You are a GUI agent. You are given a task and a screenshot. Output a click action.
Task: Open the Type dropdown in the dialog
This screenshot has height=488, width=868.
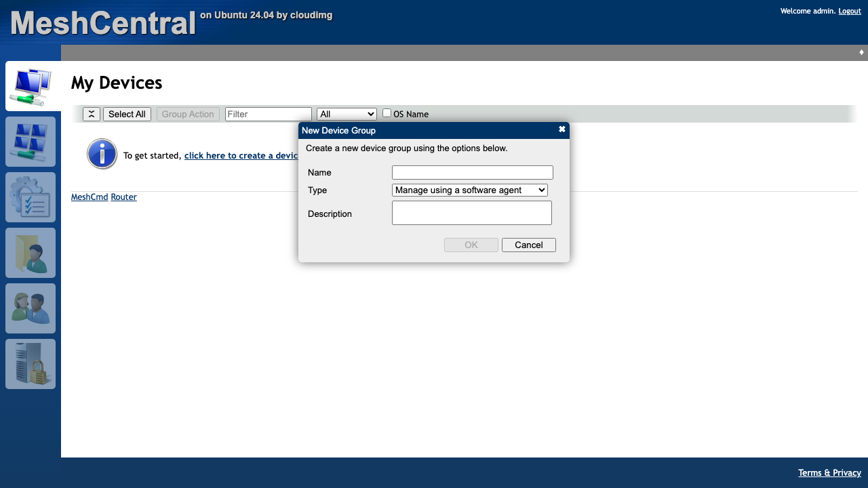pyautogui.click(x=470, y=190)
